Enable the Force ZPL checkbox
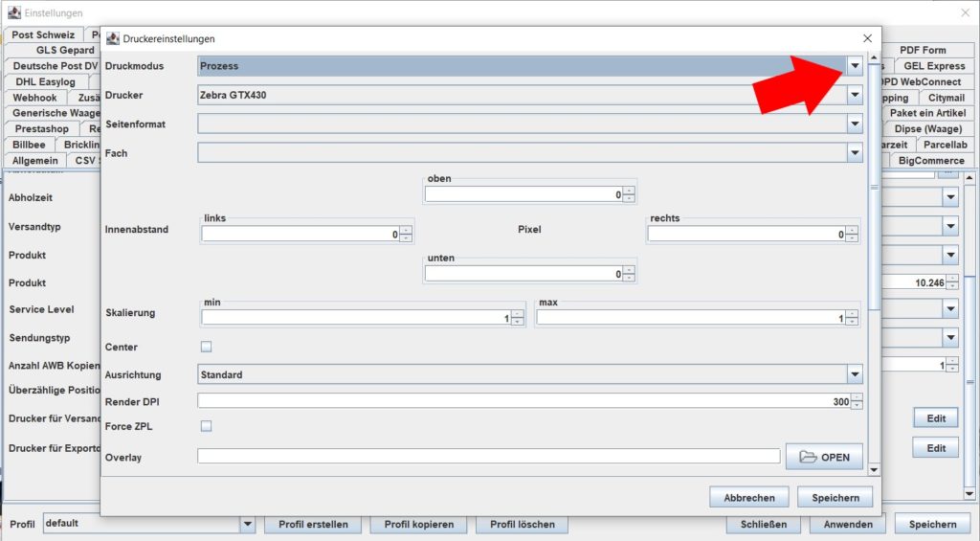The height and width of the screenshot is (541, 980). (x=207, y=426)
